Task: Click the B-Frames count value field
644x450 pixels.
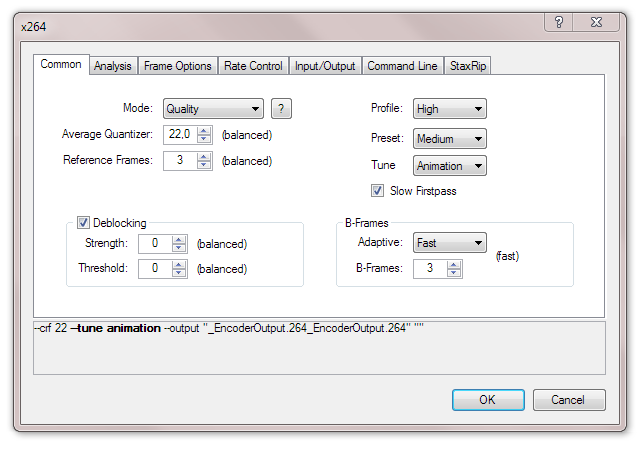Action: point(430,269)
